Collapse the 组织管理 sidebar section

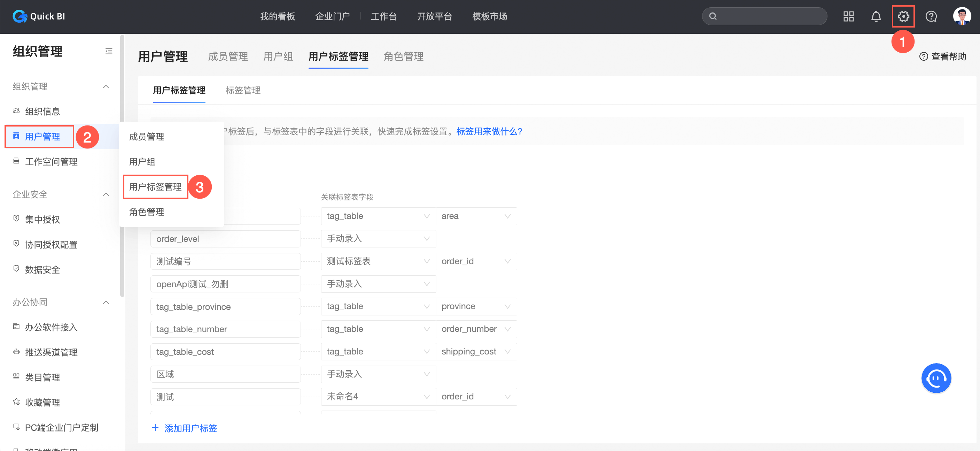[106, 86]
